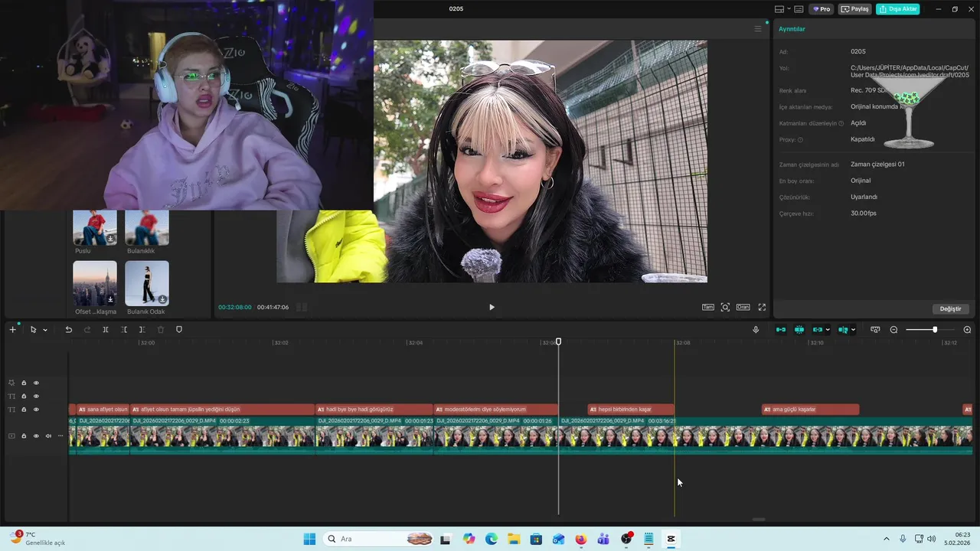Start voiceover recording with microphone icon
Screen dimensions: 980x551
pos(756,330)
